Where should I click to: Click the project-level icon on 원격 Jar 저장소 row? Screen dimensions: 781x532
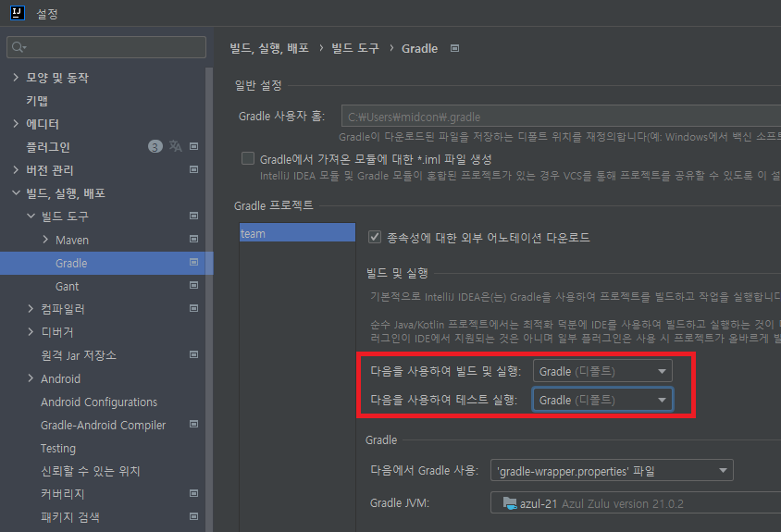[x=194, y=354]
